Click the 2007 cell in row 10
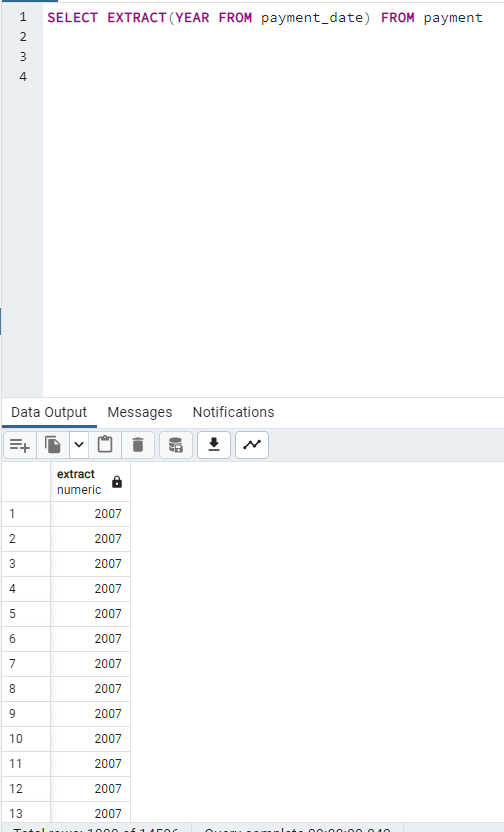 pyautogui.click(x=90, y=738)
